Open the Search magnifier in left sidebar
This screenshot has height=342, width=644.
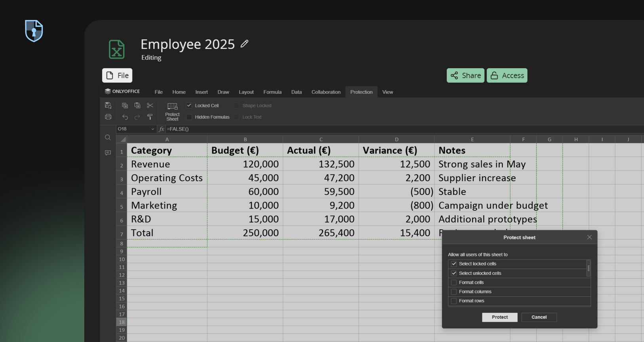pos(108,138)
